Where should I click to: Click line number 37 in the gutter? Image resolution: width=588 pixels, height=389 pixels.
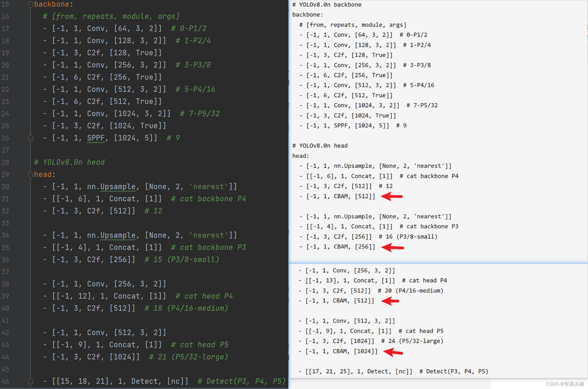point(5,272)
